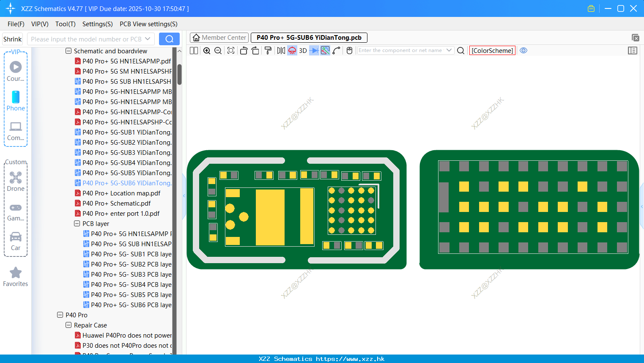Screen dimensions: 644x363
Task: Open the ColorScheme button
Action: [492, 51]
